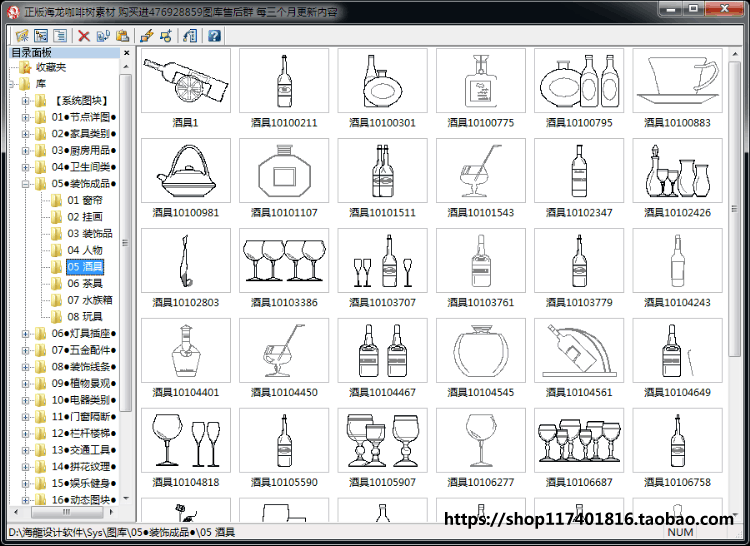Click the paste clipboard icon
750x546 pixels.
coord(122,36)
